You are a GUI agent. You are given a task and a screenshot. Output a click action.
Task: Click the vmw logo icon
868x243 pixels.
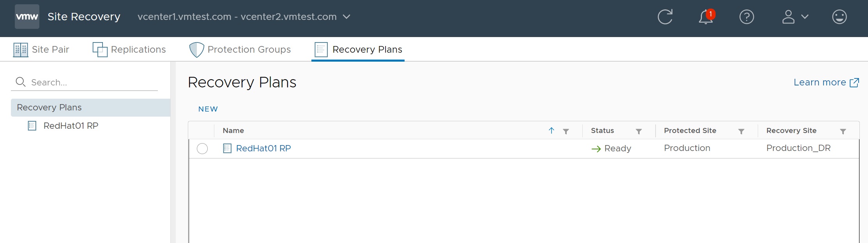pyautogui.click(x=27, y=17)
